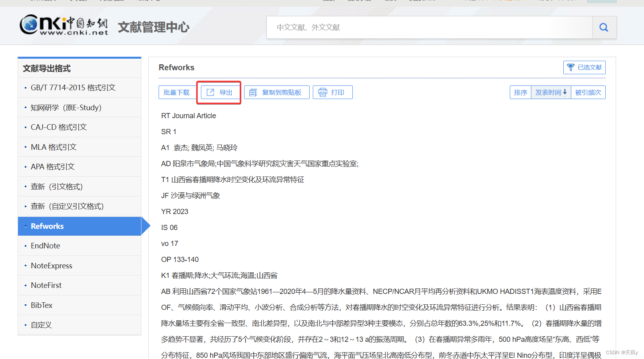Select MLA citation format
Image resolution: width=644 pixels, height=359 pixels.
point(80,147)
